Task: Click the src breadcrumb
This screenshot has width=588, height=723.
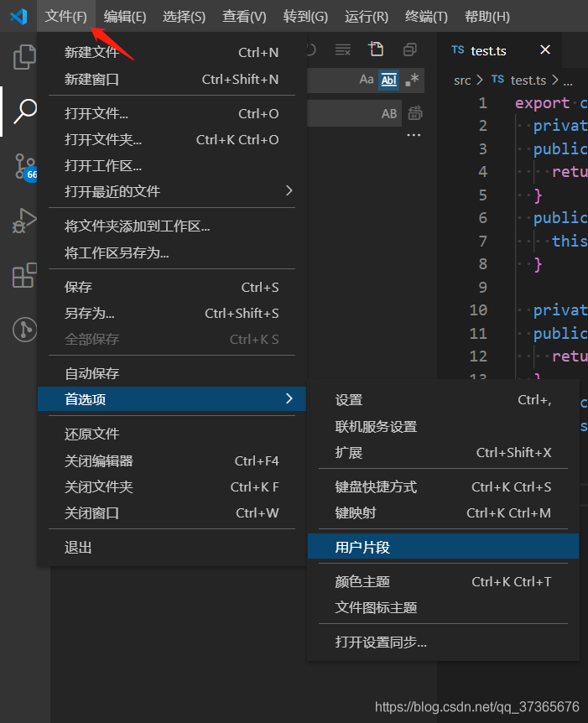Action: coord(462,81)
